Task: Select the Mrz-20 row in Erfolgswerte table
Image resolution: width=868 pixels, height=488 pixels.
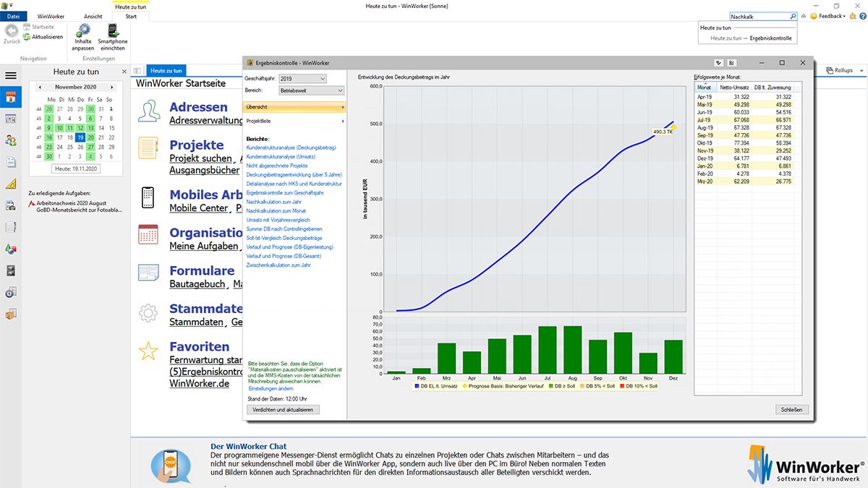Action: pyautogui.click(x=744, y=181)
